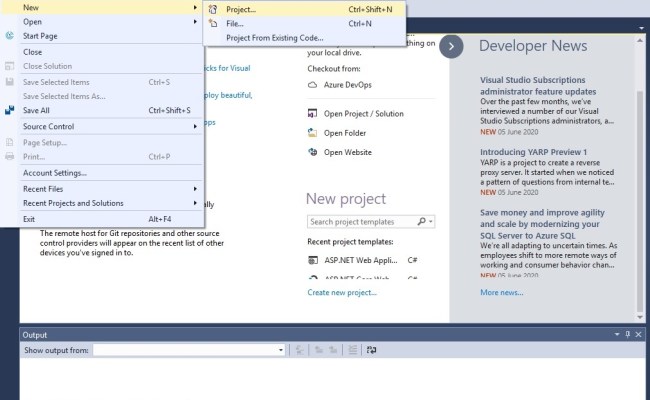
Task: Open the Introducing YARP Preview 1 article
Action: click(x=534, y=152)
